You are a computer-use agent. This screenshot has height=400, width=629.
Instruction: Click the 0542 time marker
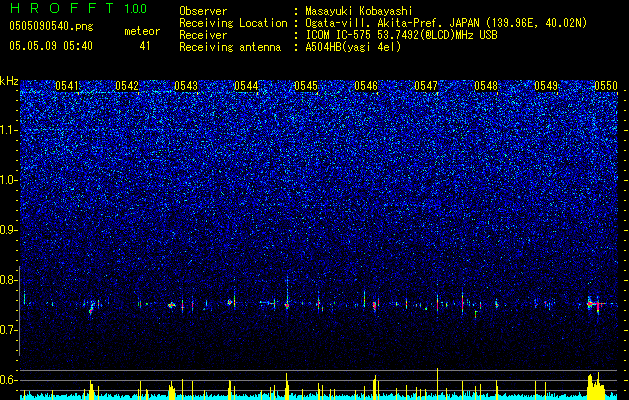point(127,86)
